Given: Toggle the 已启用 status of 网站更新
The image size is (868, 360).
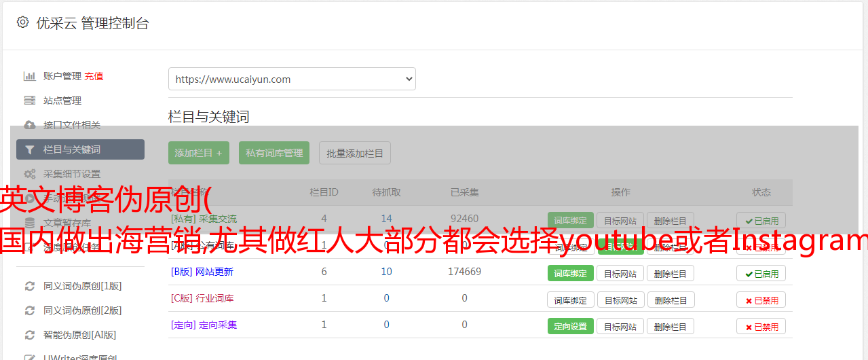Looking at the screenshot, I should (x=761, y=273).
